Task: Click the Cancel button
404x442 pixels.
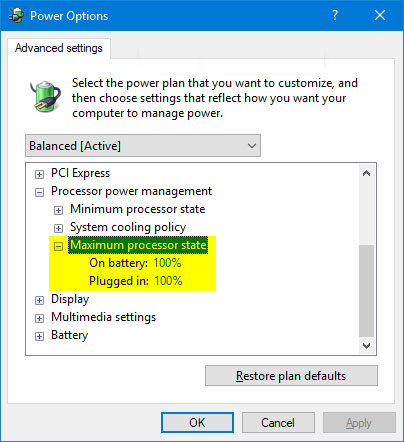Action: click(x=278, y=423)
